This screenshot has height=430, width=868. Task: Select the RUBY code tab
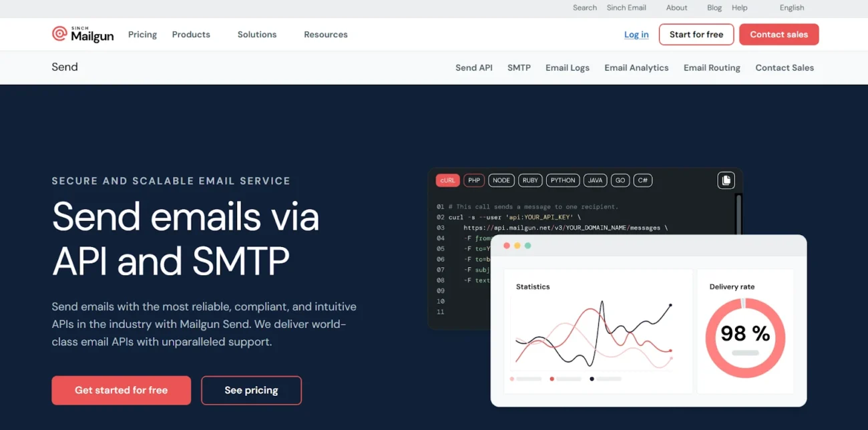[530, 180]
